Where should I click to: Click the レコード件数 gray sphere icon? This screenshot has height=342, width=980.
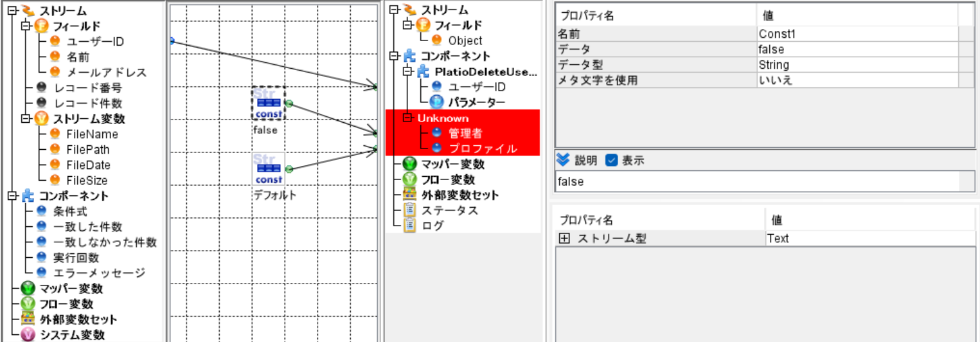(x=42, y=104)
